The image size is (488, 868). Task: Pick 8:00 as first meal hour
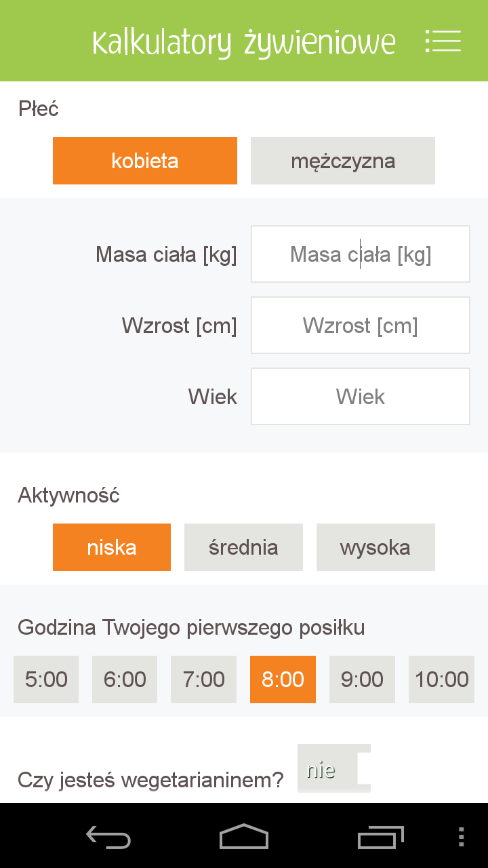click(283, 679)
